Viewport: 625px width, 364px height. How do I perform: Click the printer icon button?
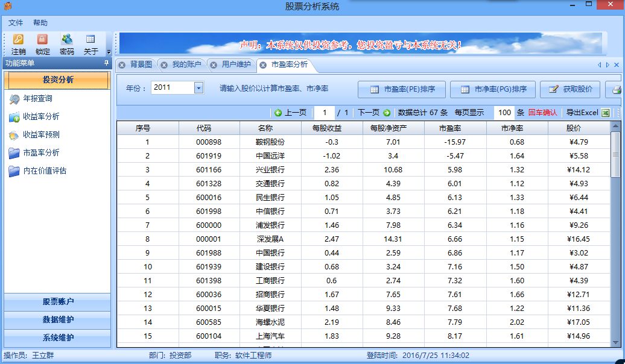tap(616, 90)
